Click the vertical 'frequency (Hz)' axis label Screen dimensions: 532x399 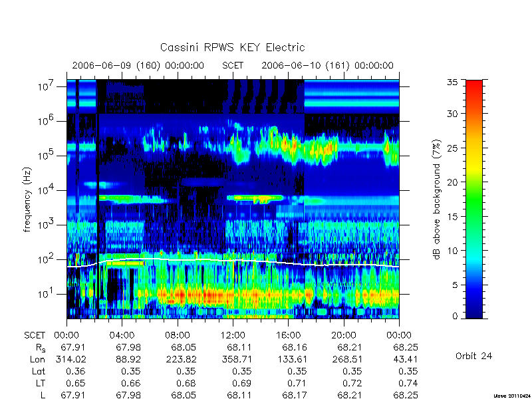coord(27,199)
